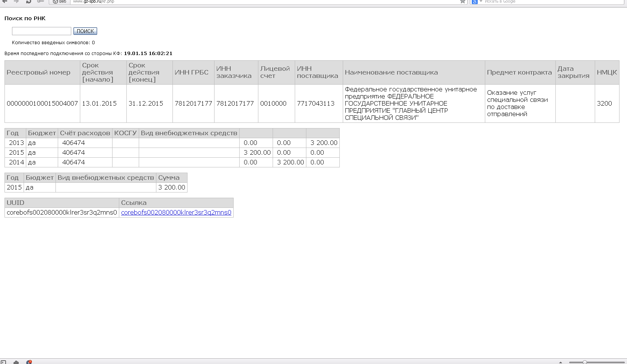Image resolution: width=627 pixels, height=364 pixels.
Task: Open the key (password wand) icon
Action: click(40, 1)
